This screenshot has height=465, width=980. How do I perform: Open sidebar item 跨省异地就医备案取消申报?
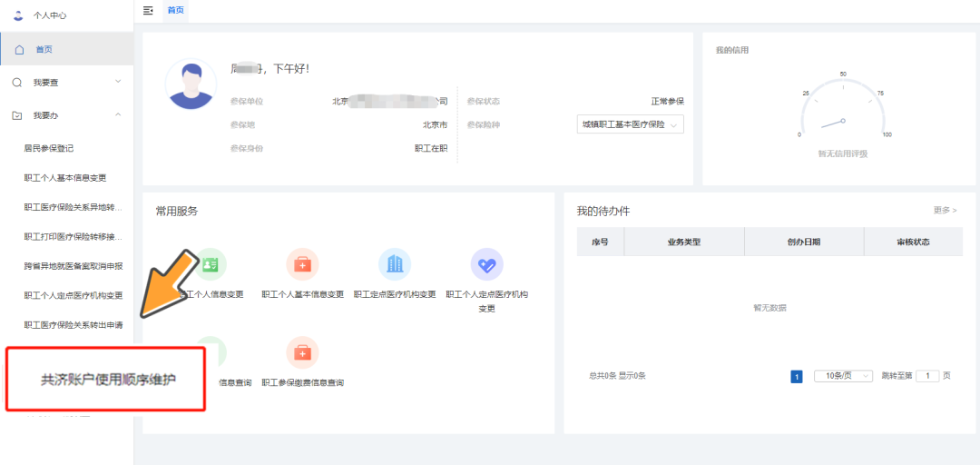point(73,266)
